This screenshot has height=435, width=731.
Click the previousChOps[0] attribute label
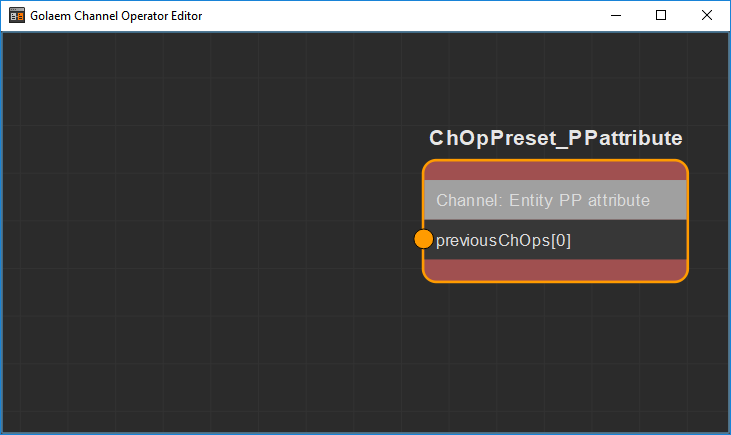click(x=503, y=241)
